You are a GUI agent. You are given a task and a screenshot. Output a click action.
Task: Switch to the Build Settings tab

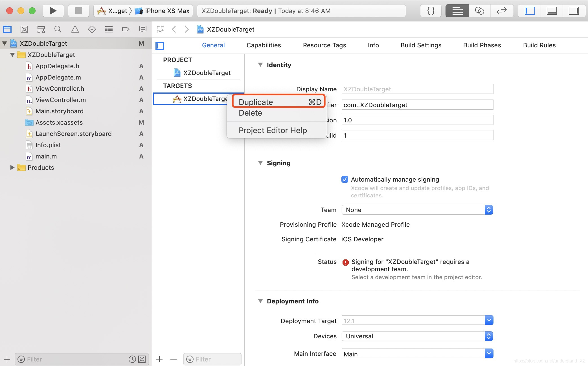tap(421, 45)
